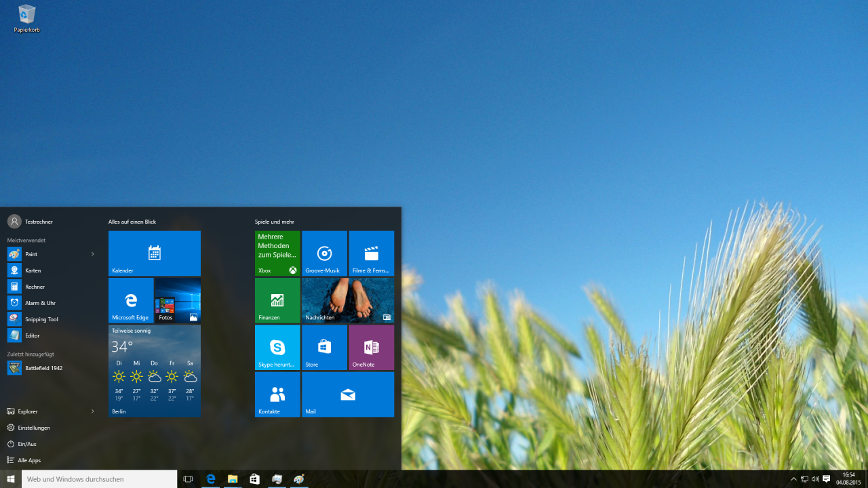Launch the Groove-Musik tile
Screen dimensions: 868x488
tap(324, 253)
